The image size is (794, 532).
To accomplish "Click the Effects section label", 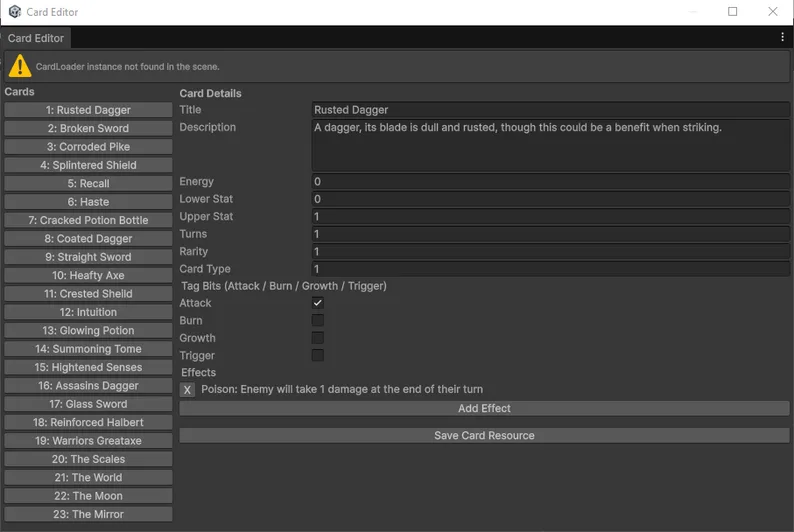I will pyautogui.click(x=198, y=373).
